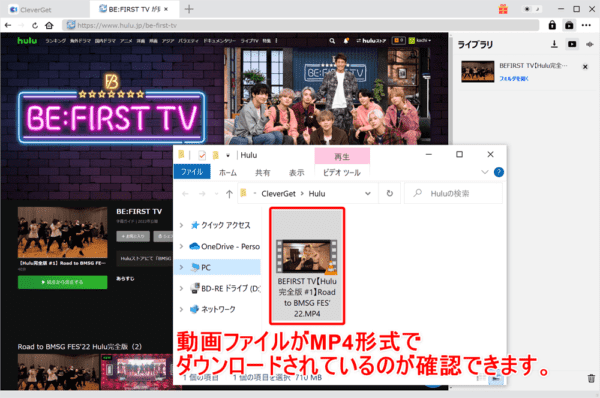This screenshot has width=600, height=398.
Task: Open the ホーム ribbon tab
Action: coord(228,173)
